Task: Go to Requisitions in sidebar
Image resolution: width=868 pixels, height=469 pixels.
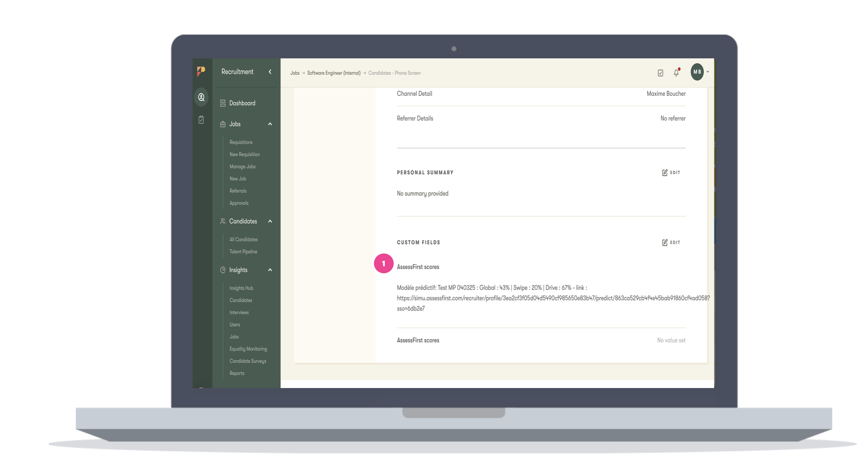Action: pyautogui.click(x=241, y=142)
